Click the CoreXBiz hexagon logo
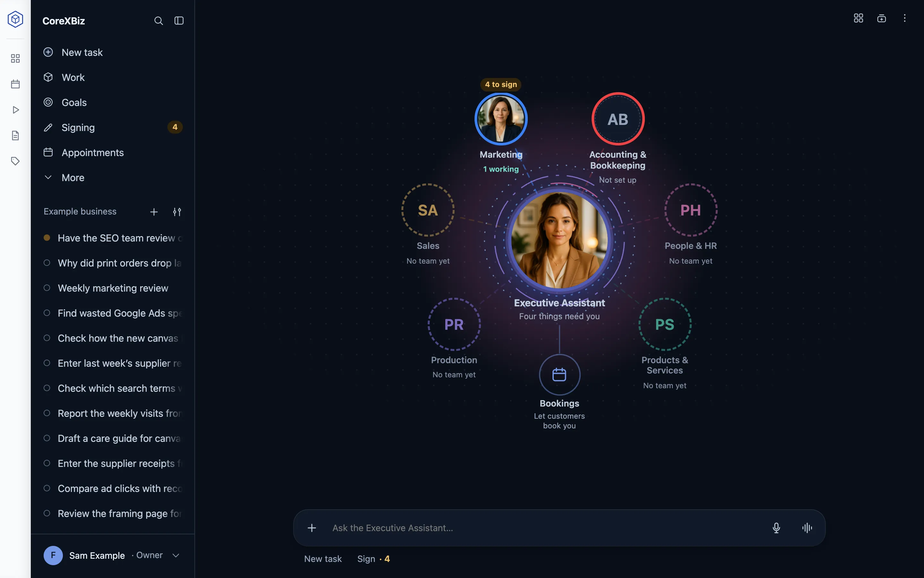The image size is (924, 578). 15,19
